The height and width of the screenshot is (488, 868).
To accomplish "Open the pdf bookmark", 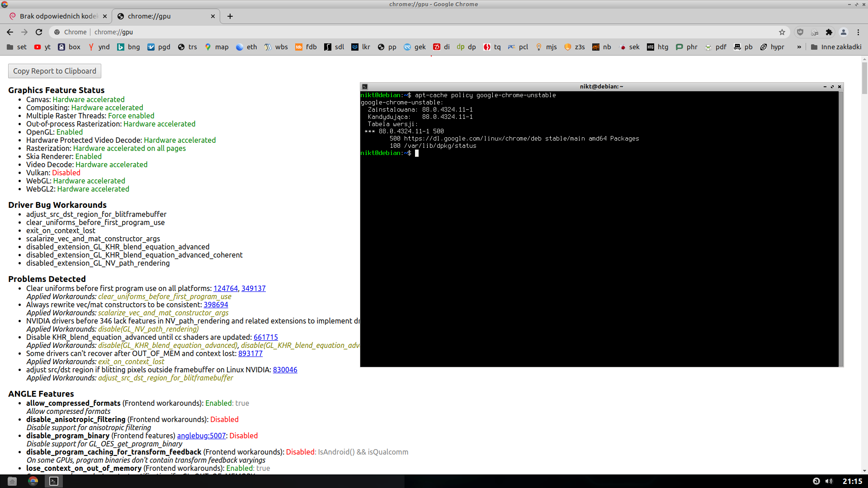I will pos(716,47).
